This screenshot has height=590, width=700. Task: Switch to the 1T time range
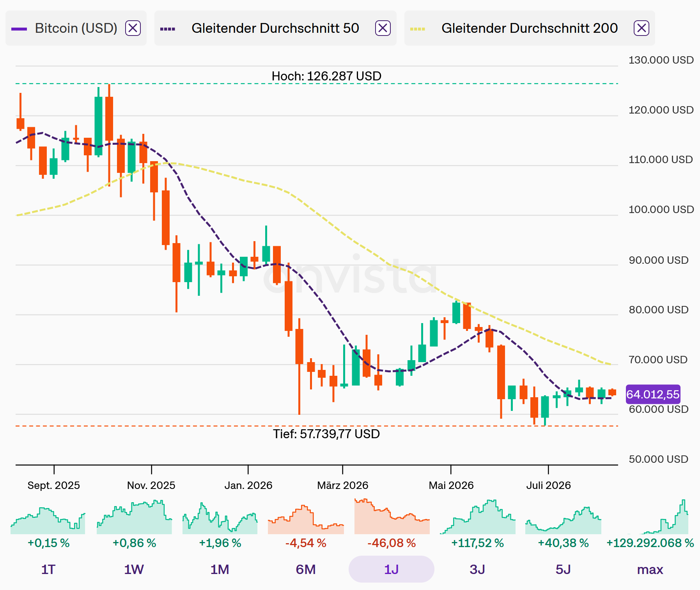click(48, 569)
